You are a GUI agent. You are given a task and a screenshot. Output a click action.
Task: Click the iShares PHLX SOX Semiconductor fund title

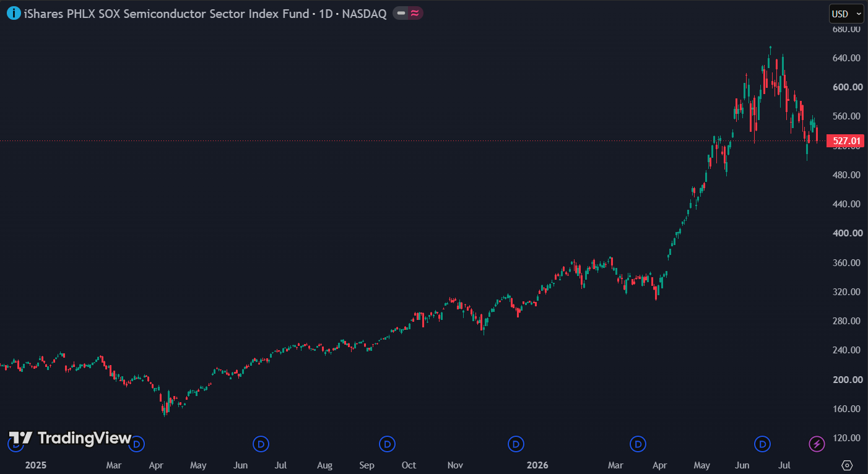166,14
